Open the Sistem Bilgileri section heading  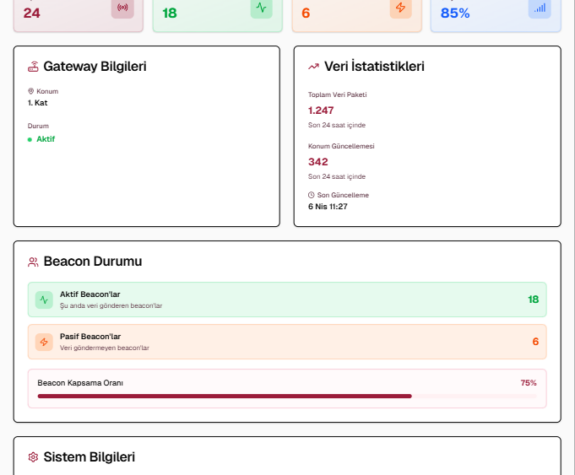pyautogui.click(x=89, y=457)
